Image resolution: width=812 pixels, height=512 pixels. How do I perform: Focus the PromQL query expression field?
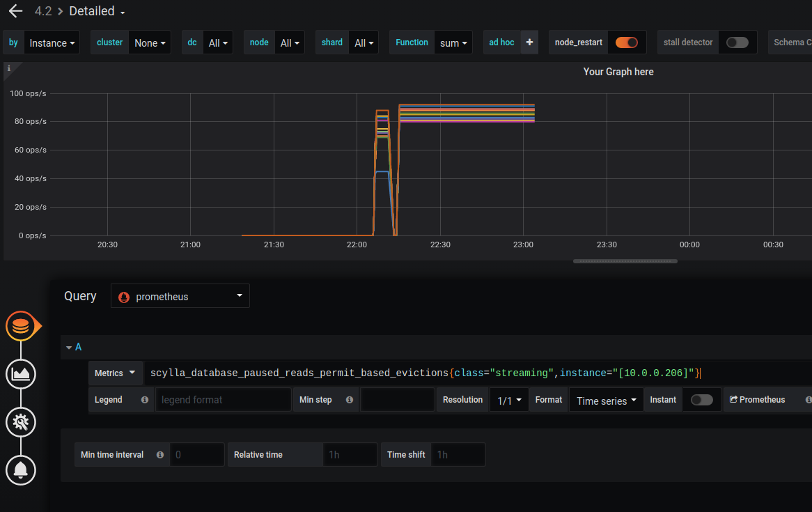coord(478,373)
